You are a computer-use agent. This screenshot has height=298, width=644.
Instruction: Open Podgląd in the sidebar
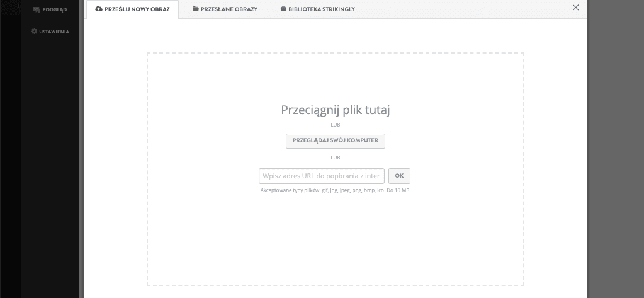(x=50, y=9)
